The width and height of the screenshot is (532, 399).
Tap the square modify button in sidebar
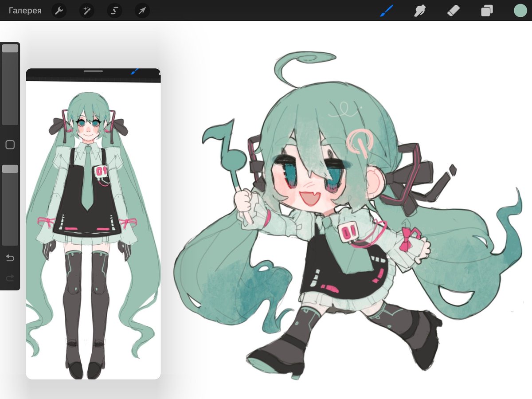(10, 145)
